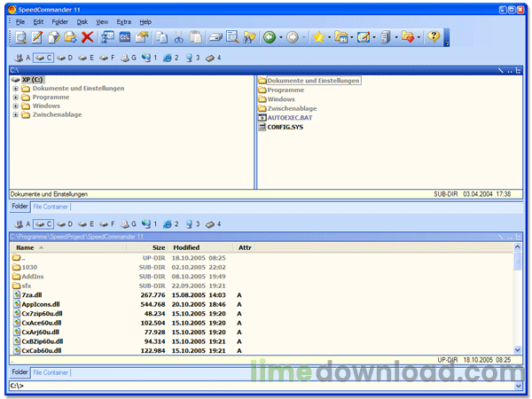
Task: Click the Quick view document-magnifier icon
Action: (232, 37)
